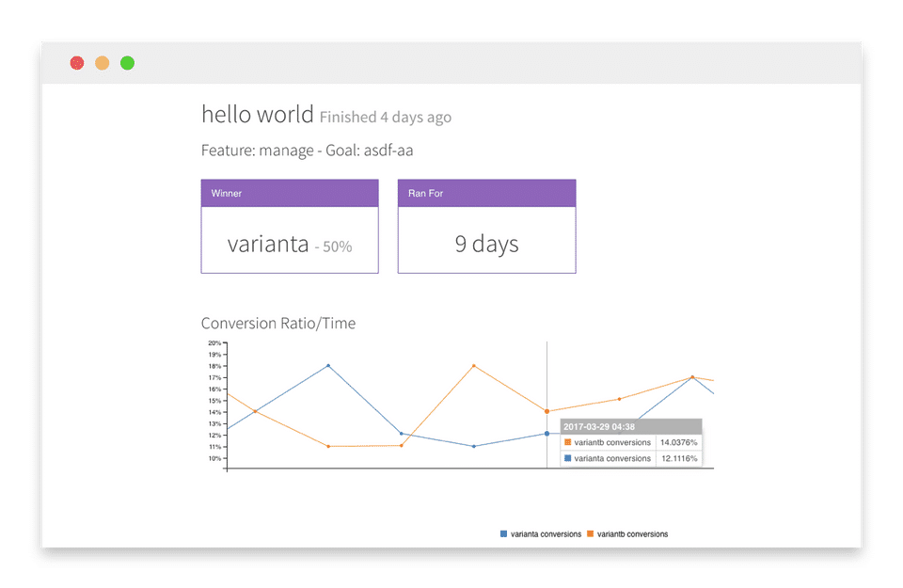This screenshot has height=588, width=903.
Task: Click the highlighted blue point on the vertical marker
Action: click(547, 434)
